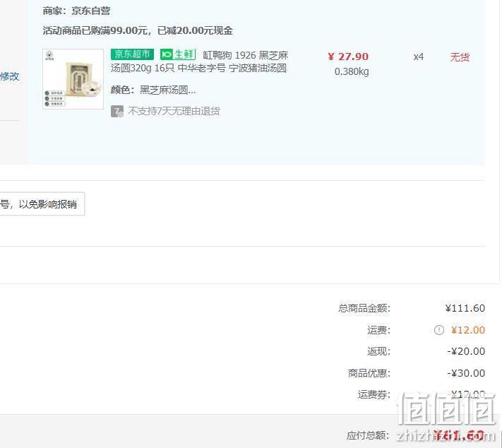The image size is (502, 448).
Task: Select the 已减20.00元现金 promotion text
Action: [195, 30]
